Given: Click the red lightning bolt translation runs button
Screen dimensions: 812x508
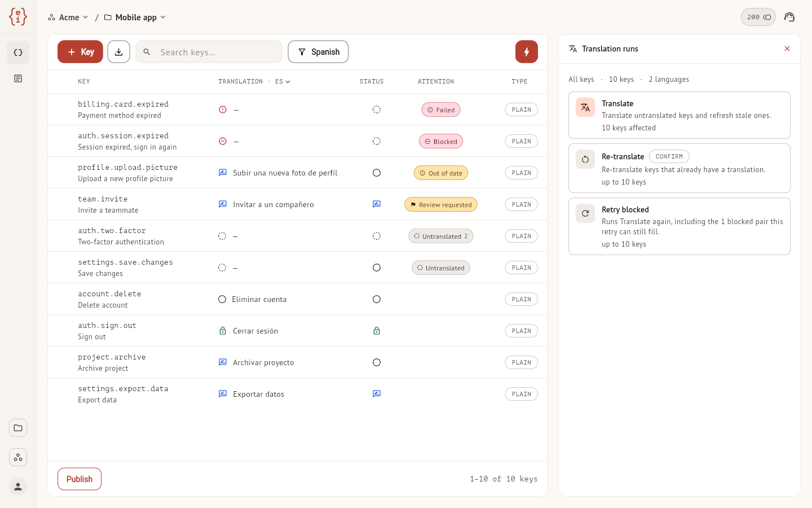Looking at the screenshot, I should coord(527,52).
